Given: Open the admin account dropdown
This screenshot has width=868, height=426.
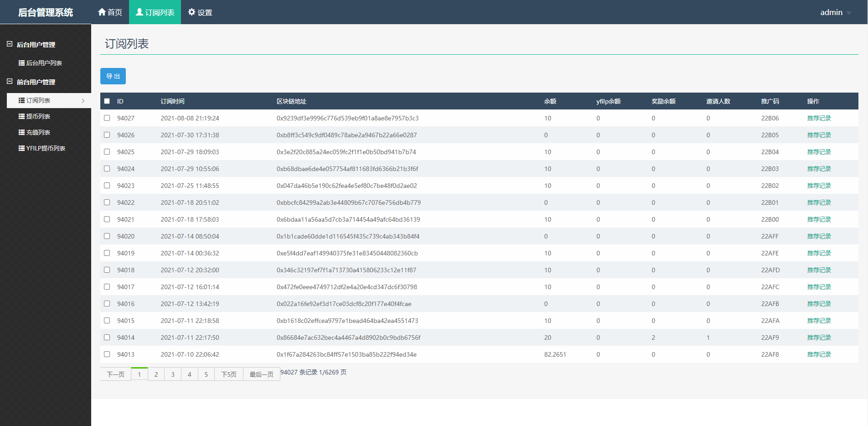Looking at the screenshot, I should tap(835, 12).
